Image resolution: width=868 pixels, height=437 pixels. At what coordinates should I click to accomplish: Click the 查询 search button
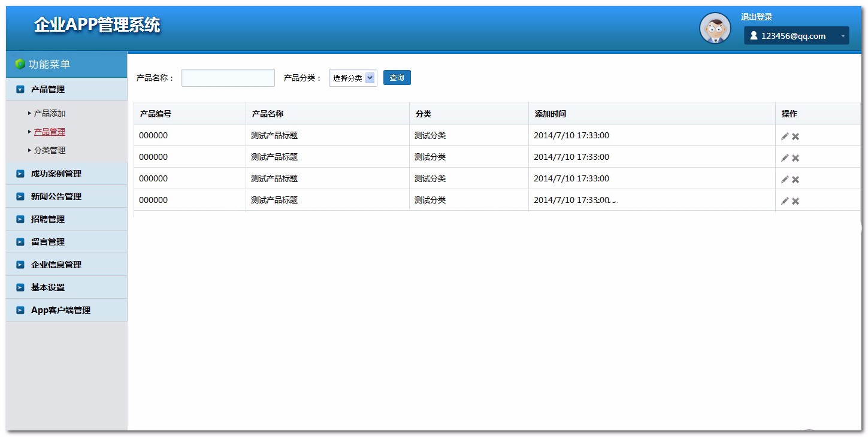[x=397, y=78]
